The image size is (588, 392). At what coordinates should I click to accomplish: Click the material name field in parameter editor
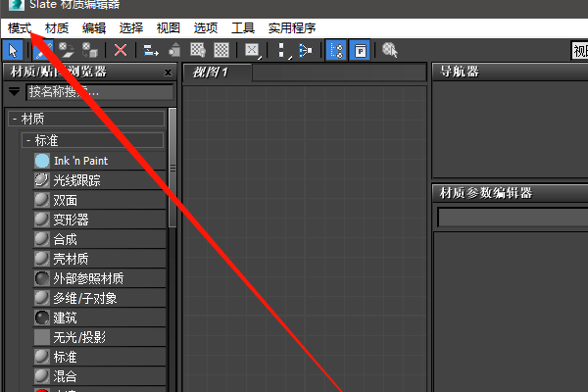tap(513, 218)
